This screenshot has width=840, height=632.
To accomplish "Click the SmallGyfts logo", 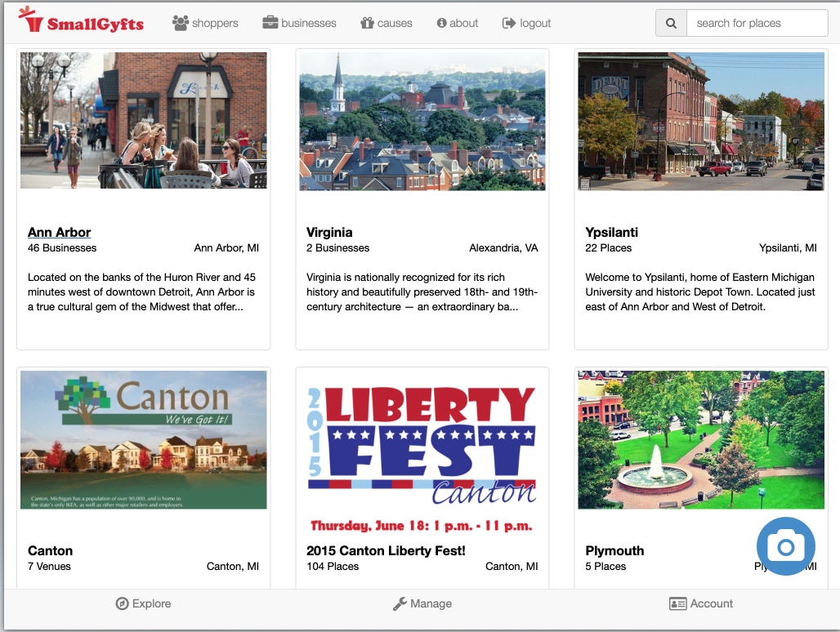I will (81, 21).
